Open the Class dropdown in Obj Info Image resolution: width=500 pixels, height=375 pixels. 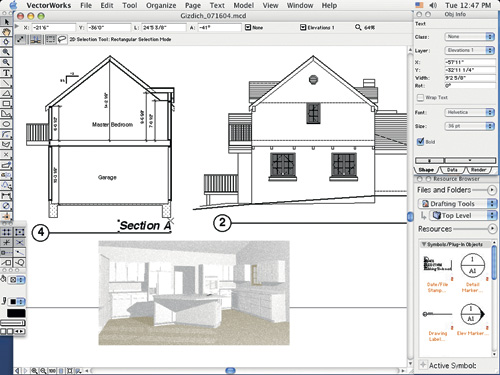pos(470,37)
